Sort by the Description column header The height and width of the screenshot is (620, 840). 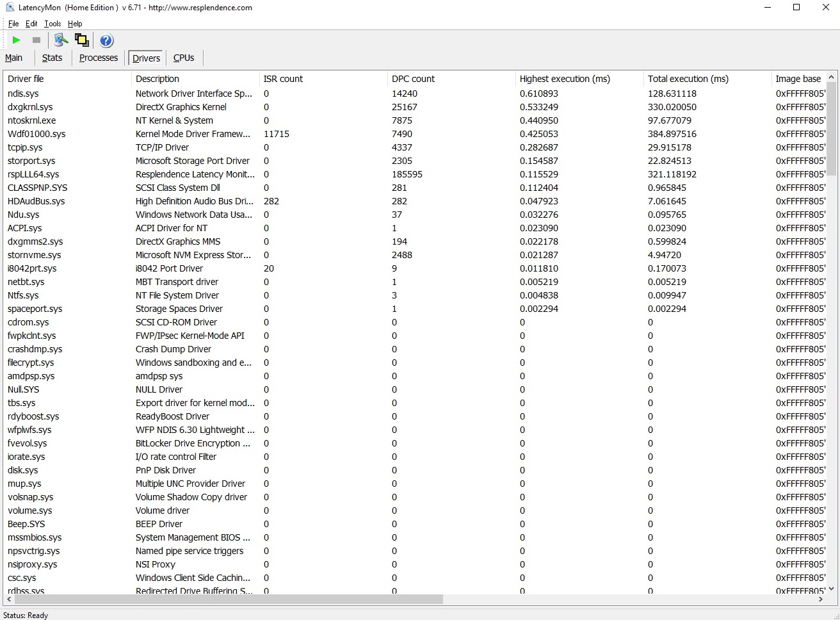tap(195, 79)
